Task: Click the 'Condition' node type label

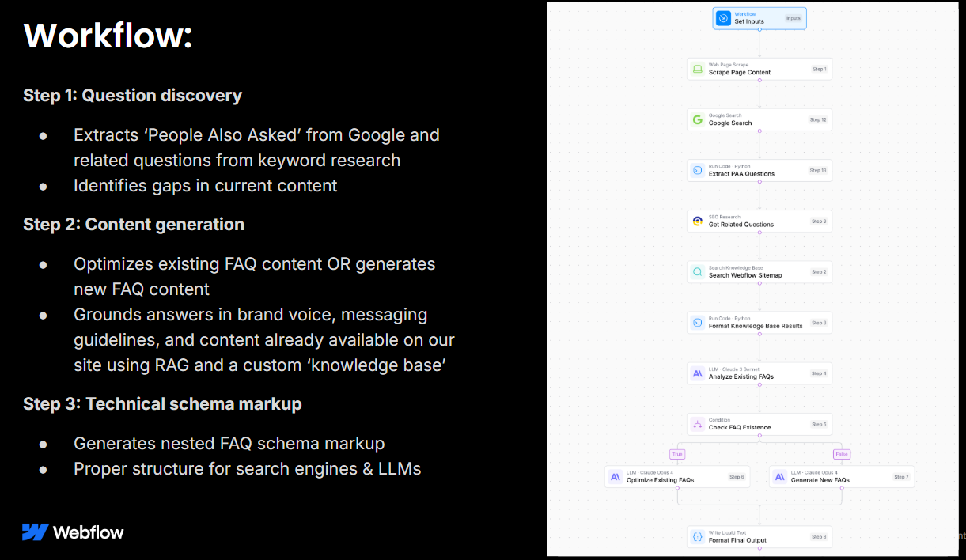Action: (x=720, y=420)
